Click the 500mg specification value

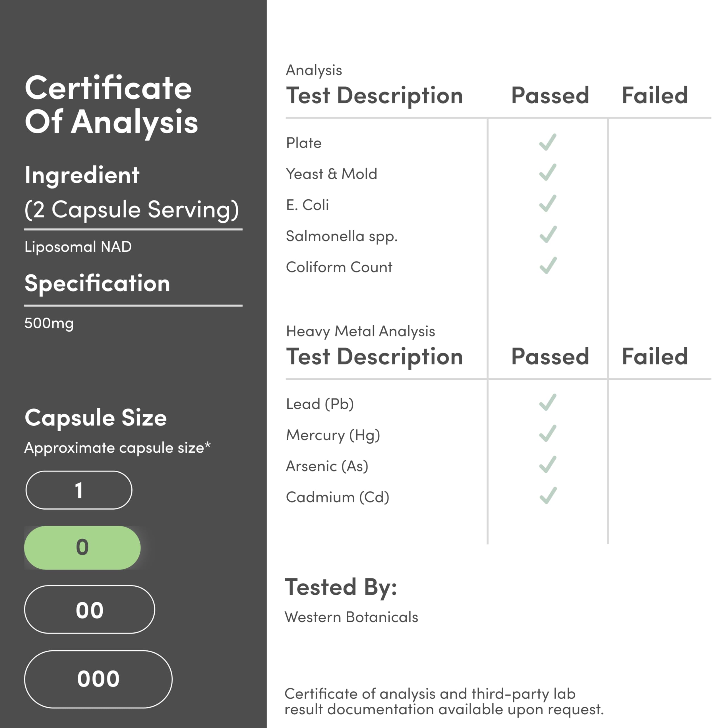click(49, 323)
